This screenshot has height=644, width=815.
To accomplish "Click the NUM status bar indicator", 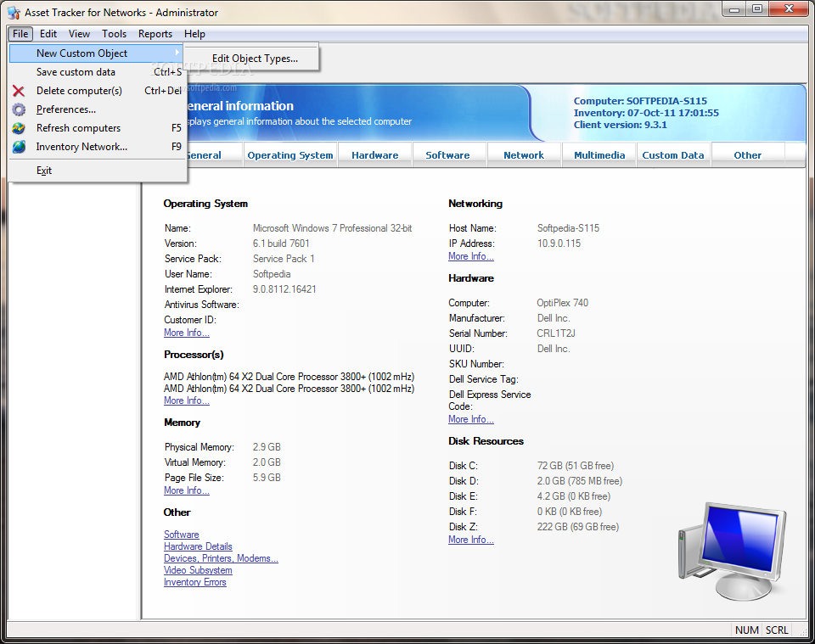I will [746, 630].
